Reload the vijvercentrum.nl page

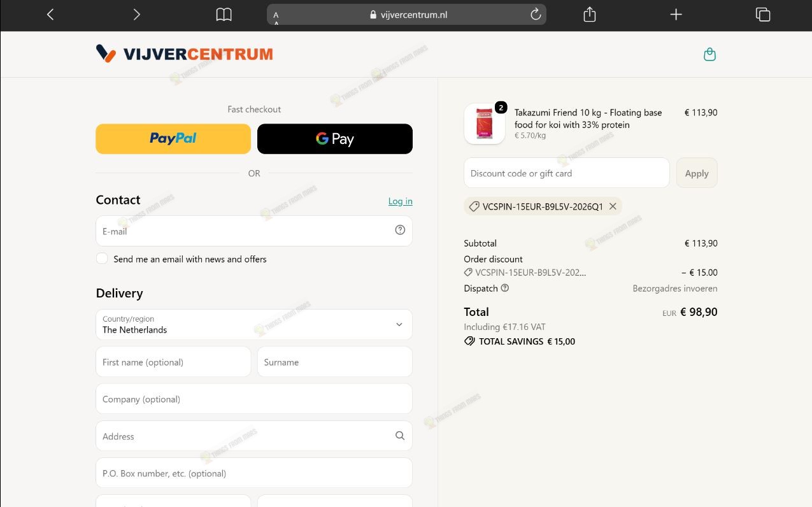(536, 15)
